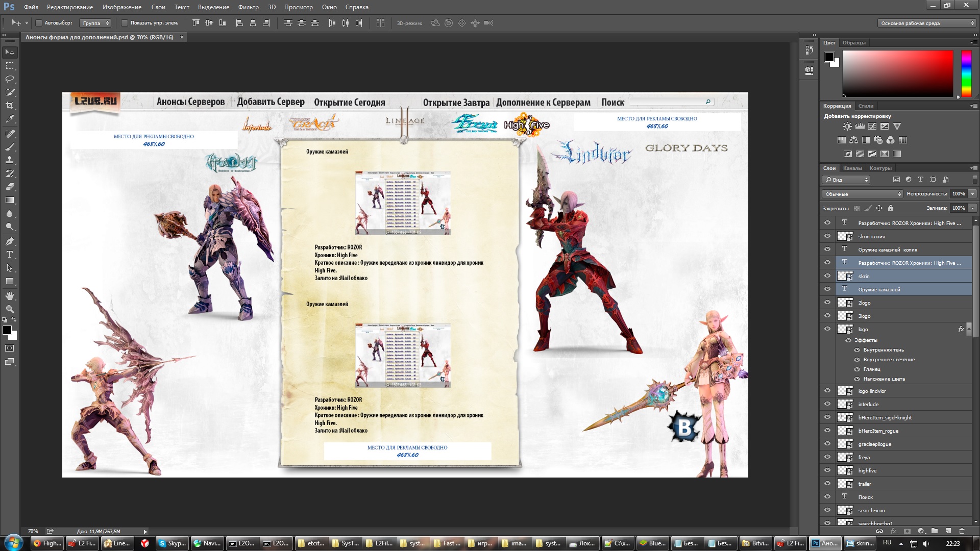Select the bHeroItem_rogue layer
Image resolution: width=980 pixels, height=551 pixels.
click(903, 431)
